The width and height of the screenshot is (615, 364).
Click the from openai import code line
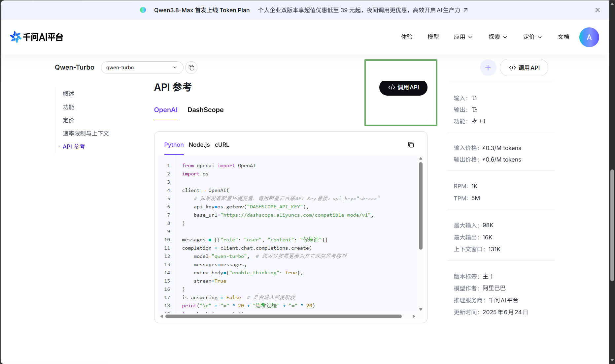(219, 166)
